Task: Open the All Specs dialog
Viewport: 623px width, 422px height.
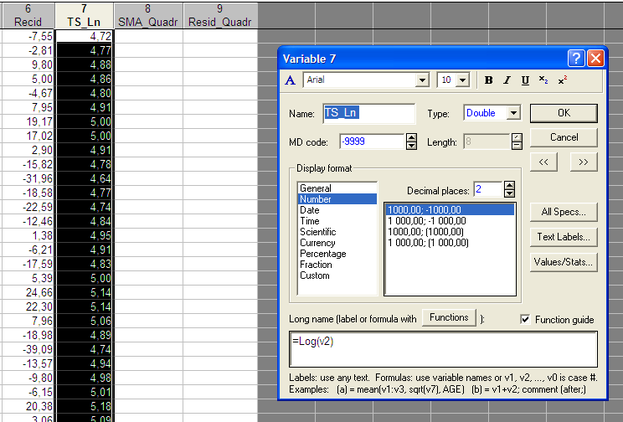Action: (564, 212)
